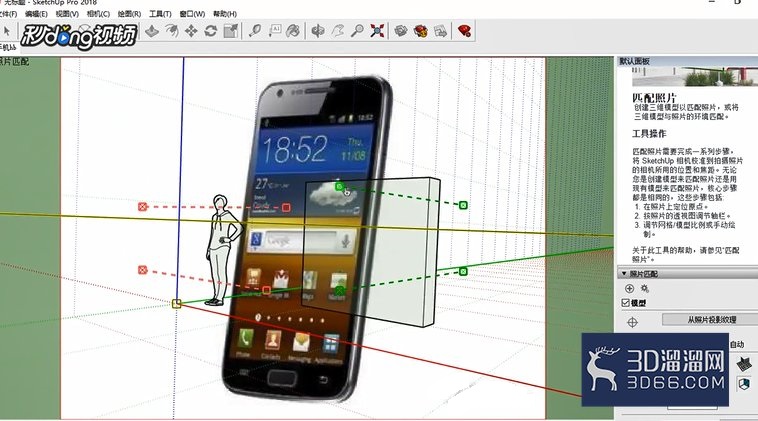This screenshot has height=421, width=758.
Task: Open the 帮助(H) menu
Action: 225,14
